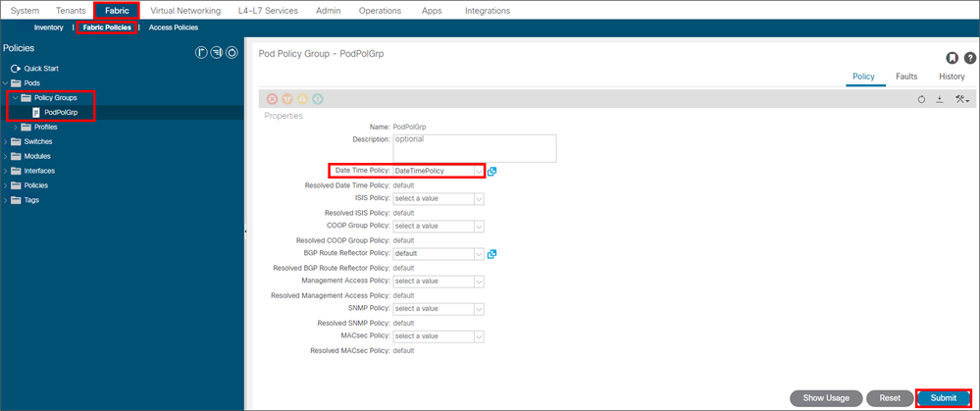This screenshot has width=980, height=411.
Task: Click the Interfaces folder icon
Action: (17, 171)
